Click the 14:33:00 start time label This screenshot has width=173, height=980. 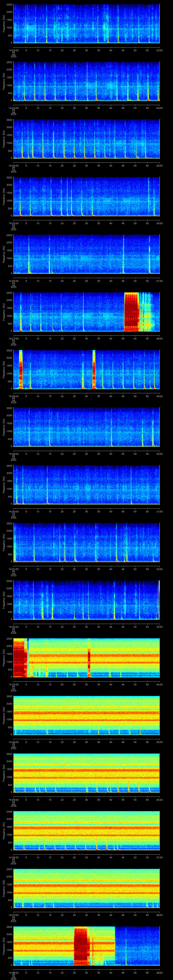coord(13,684)
